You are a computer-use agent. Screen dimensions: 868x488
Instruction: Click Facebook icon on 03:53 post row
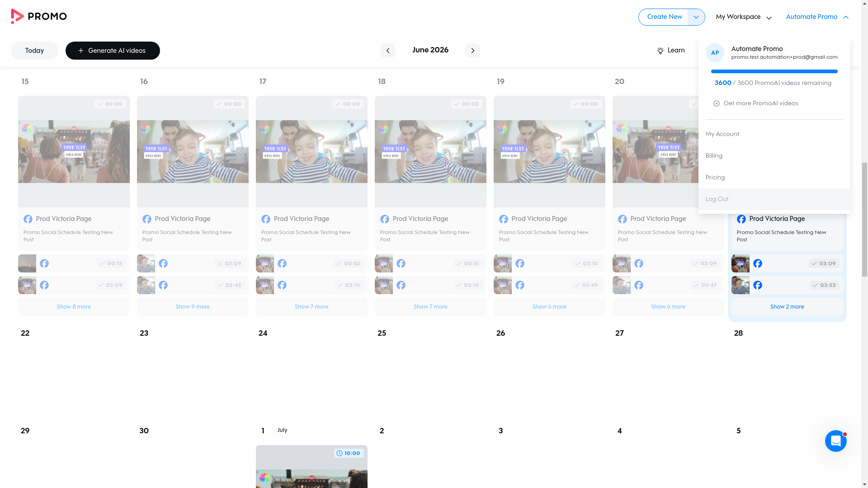tap(758, 285)
